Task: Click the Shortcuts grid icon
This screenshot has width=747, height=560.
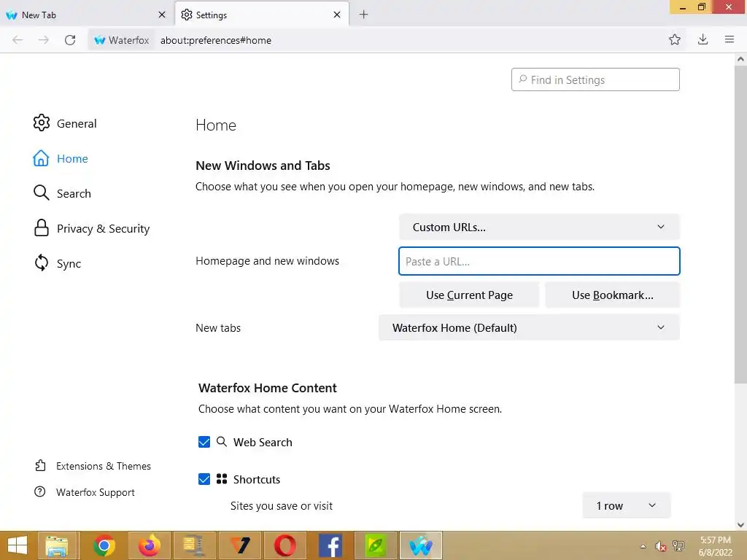Action: [x=222, y=478]
